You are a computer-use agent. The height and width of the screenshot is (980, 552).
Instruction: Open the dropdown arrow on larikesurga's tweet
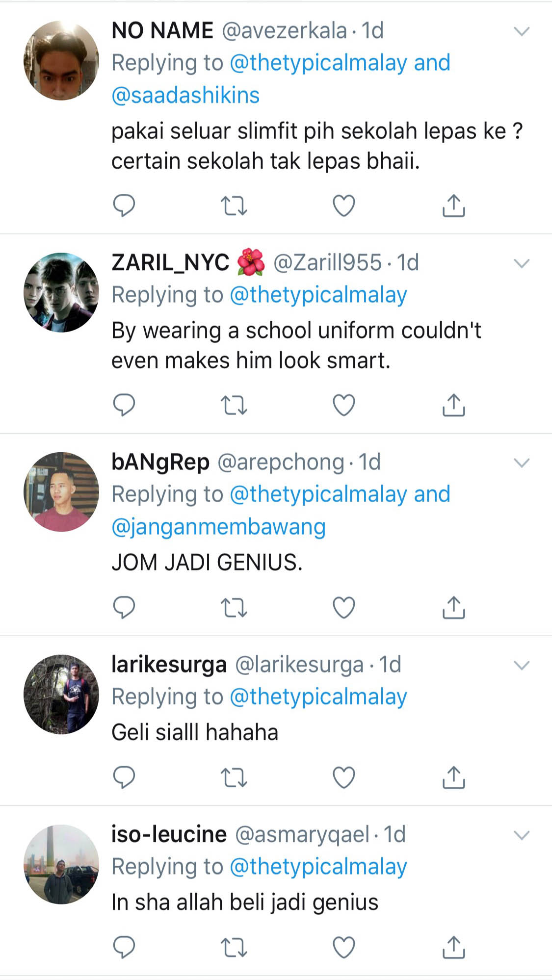click(522, 665)
